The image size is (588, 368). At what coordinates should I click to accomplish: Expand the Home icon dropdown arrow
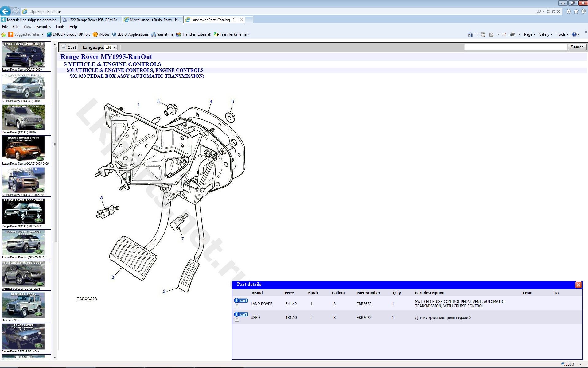(x=477, y=34)
